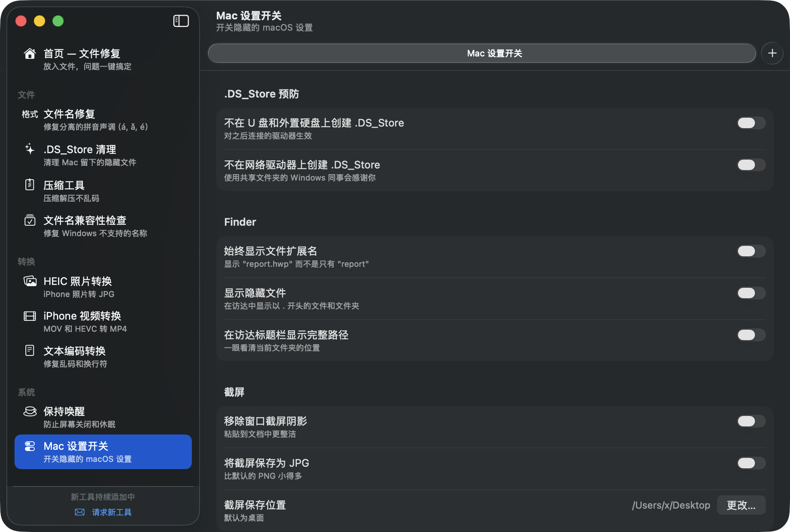Click the Finder section heading
Viewport: 790px width, 532px height.
[240, 222]
